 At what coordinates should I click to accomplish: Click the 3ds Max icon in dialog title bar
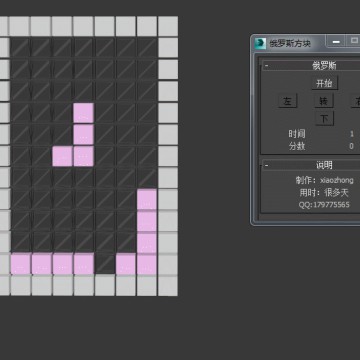(260, 43)
